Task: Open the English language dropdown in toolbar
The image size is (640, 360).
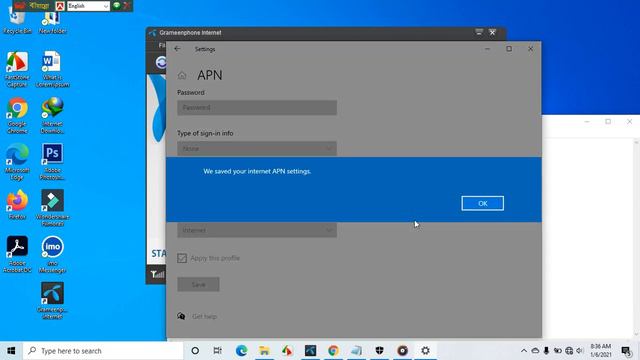Action: pyautogui.click(x=89, y=6)
